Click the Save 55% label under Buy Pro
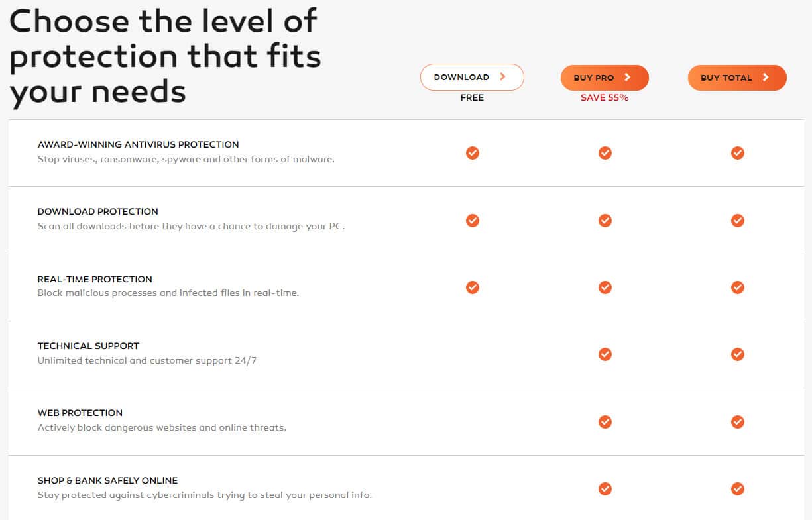This screenshot has height=520, width=812. point(605,97)
